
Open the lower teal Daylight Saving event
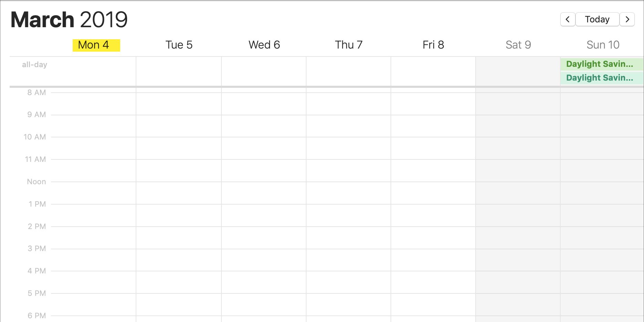[601, 78]
